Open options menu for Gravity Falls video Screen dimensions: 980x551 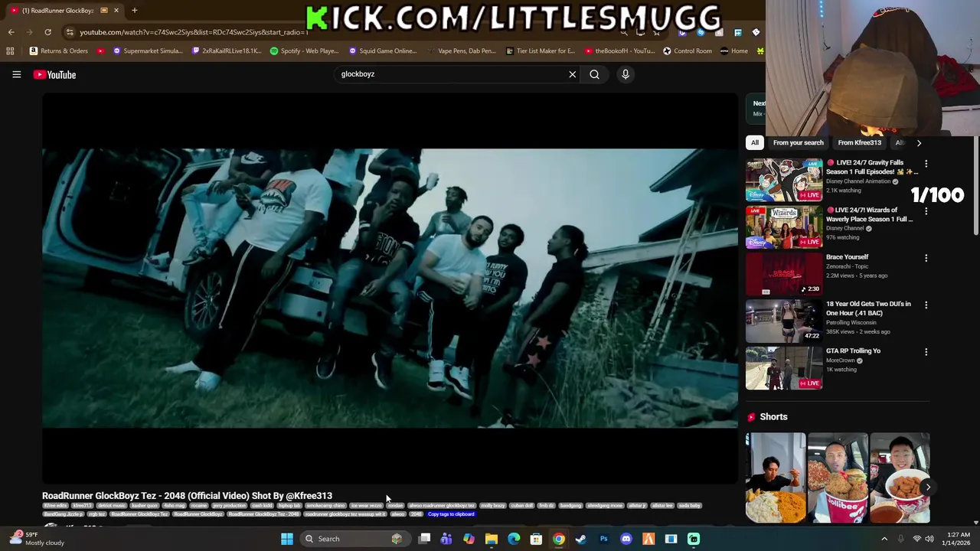tap(926, 164)
